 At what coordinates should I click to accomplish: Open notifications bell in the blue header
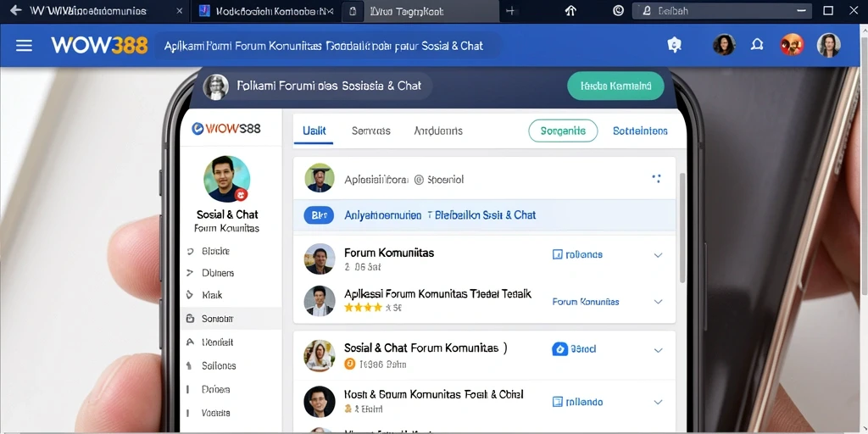pos(757,45)
